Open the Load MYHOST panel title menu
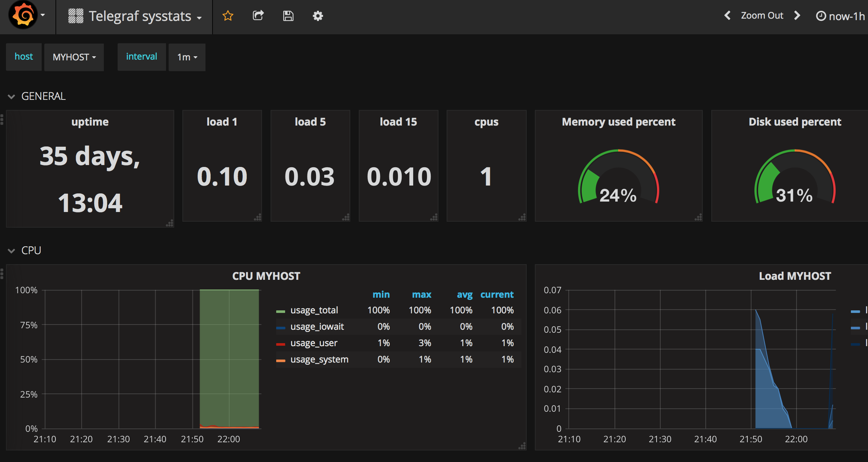868x462 pixels. point(795,276)
